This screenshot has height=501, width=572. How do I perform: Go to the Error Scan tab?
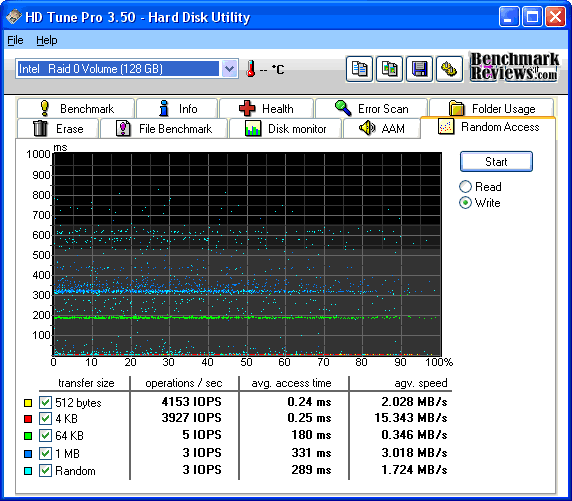point(371,108)
